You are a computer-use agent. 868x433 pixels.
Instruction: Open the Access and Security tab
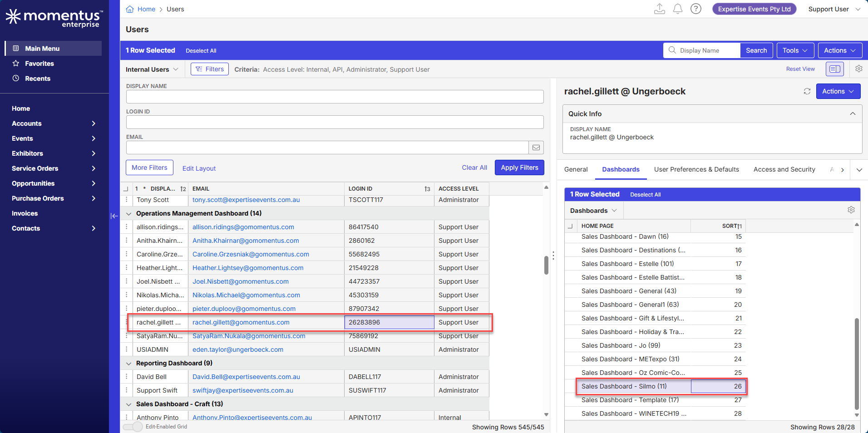tap(784, 169)
